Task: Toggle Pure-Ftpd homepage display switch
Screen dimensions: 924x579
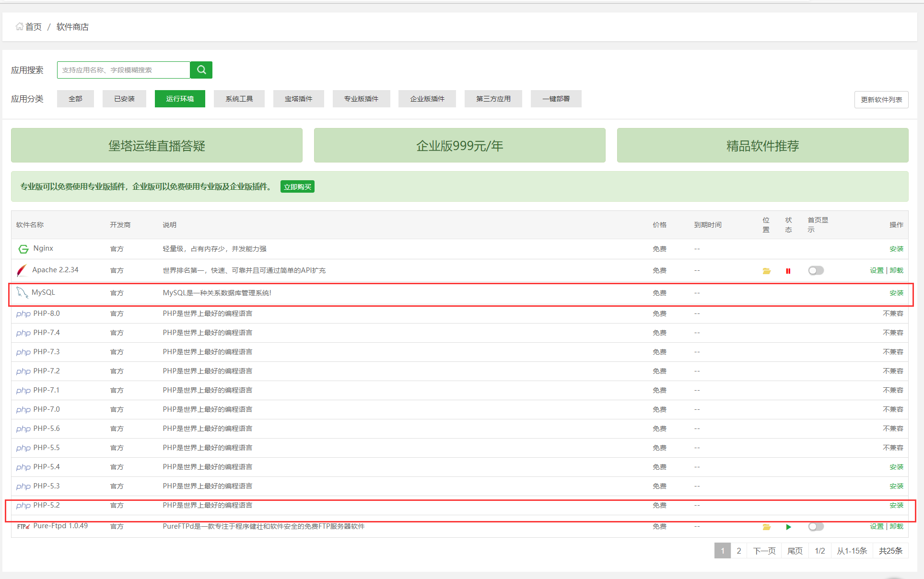Action: click(x=816, y=526)
